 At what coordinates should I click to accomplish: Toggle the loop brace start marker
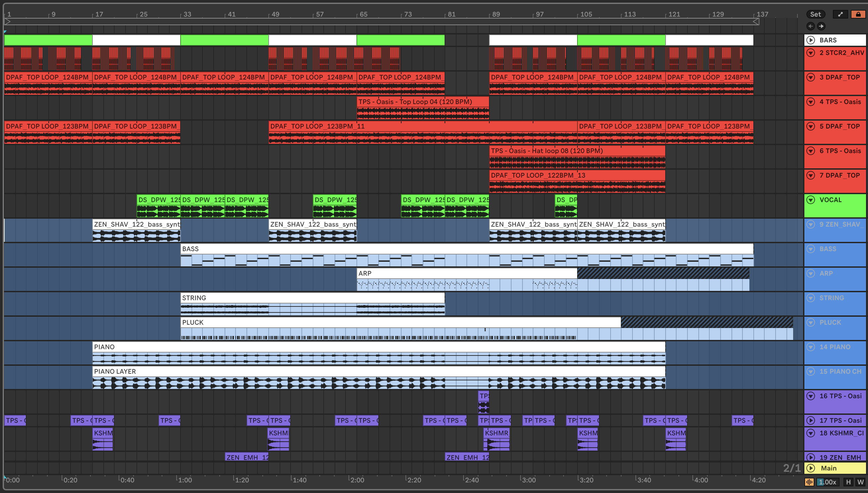point(7,22)
